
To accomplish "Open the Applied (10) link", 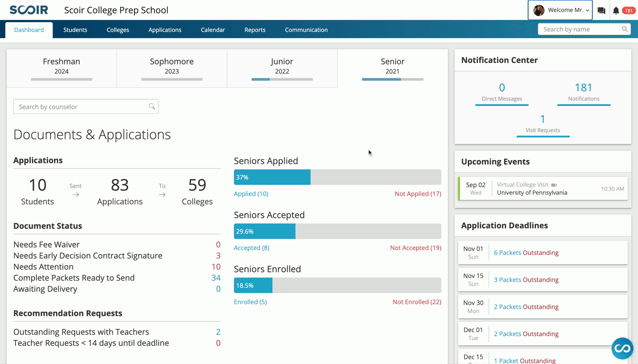I will tap(251, 194).
